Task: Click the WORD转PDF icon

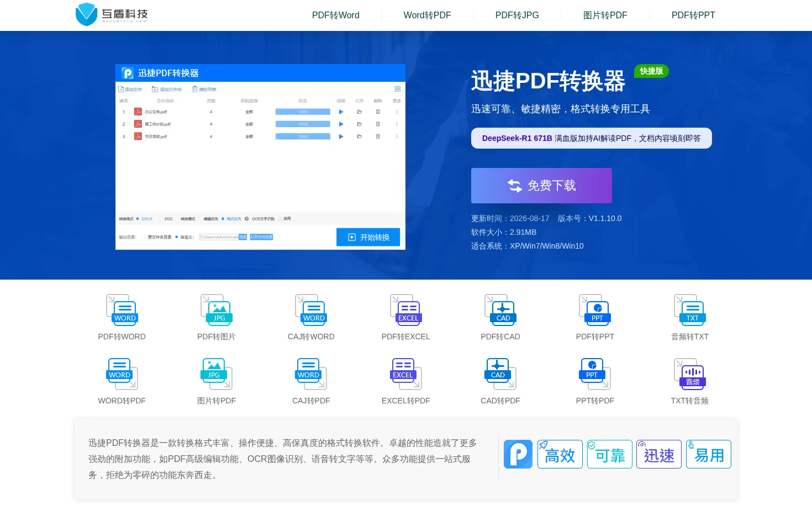Action: (x=122, y=374)
